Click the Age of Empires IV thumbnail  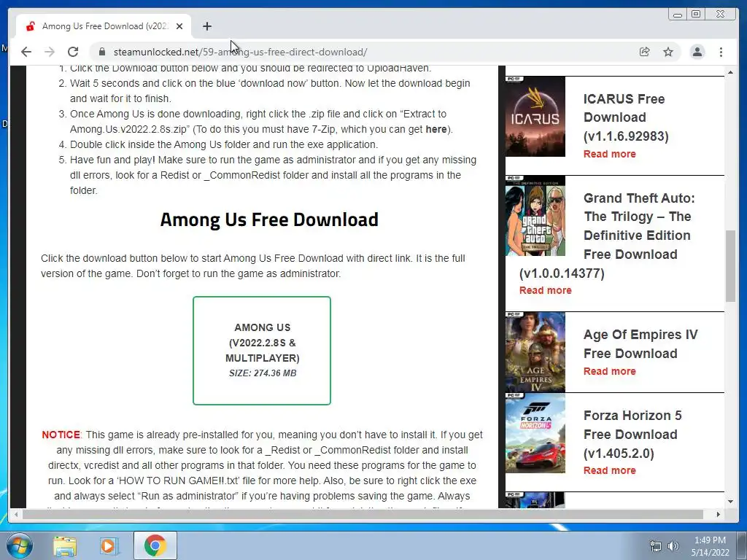tap(535, 352)
